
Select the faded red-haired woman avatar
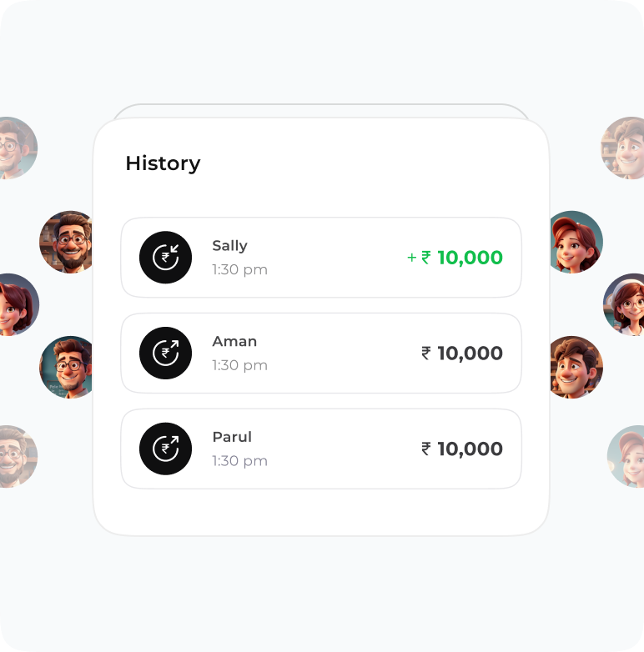click(626, 456)
